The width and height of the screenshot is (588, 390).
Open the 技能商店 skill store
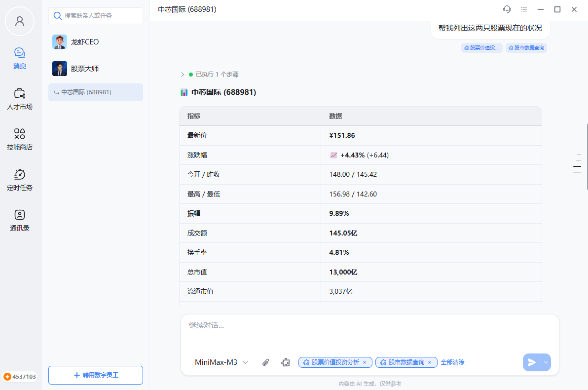tap(20, 140)
